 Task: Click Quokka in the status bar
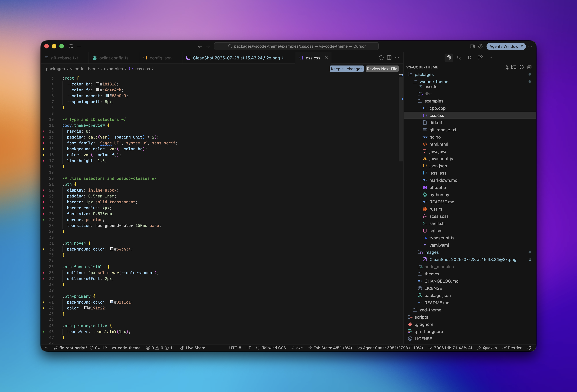487,348
